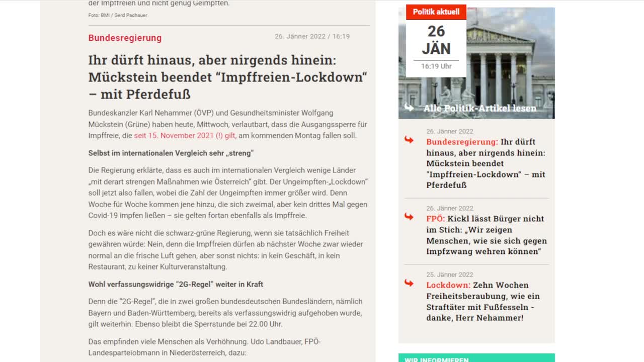Click the paragraph starting 'Doch es wäre nicht die schwarz-grüne Regierung'

pos(225,250)
